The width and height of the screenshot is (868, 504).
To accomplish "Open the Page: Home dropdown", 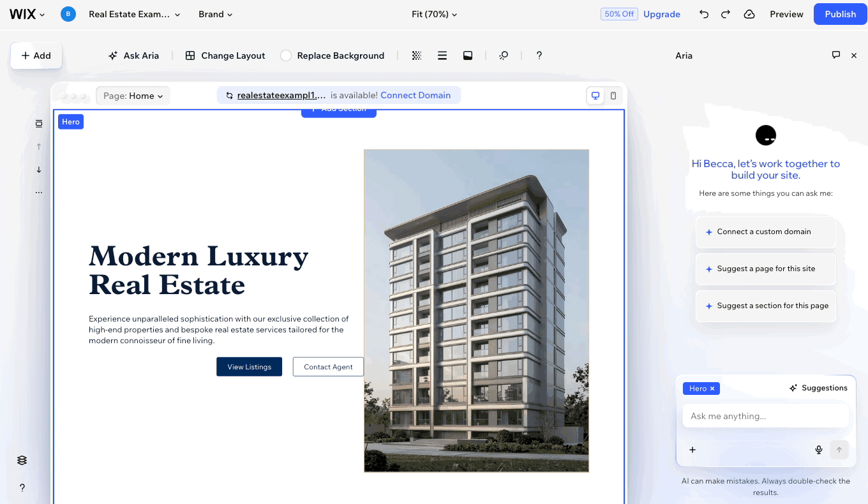I will point(133,96).
